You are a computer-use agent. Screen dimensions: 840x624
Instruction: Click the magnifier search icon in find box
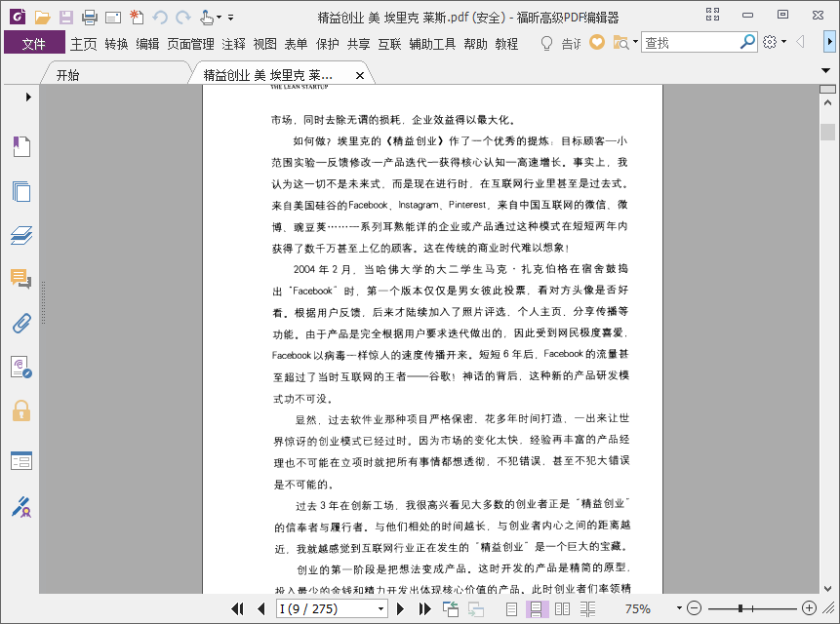pos(747,41)
